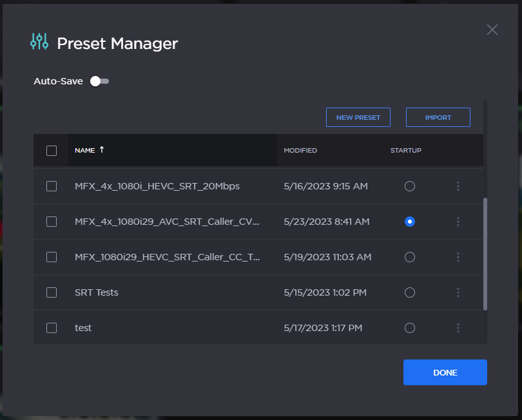522x420 pixels.
Task: Open options menu for SRT Tests preset
Action: (458, 292)
